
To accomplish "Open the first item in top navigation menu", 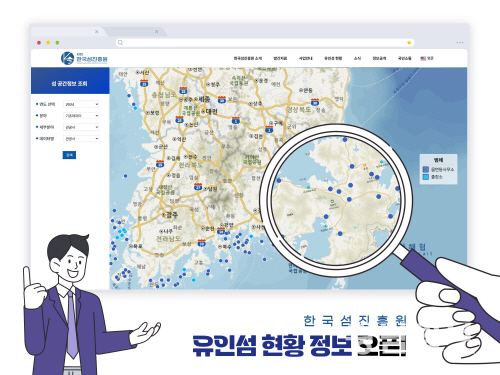I will point(248,58).
